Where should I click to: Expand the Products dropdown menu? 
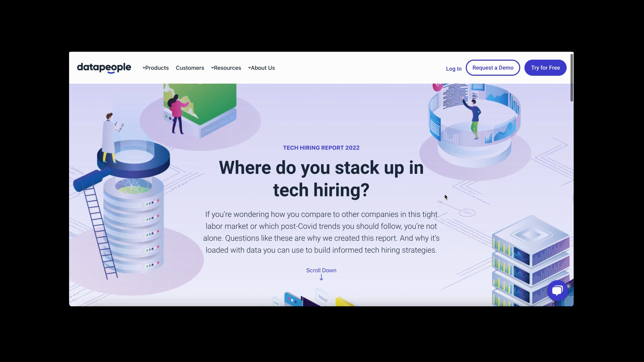[156, 68]
